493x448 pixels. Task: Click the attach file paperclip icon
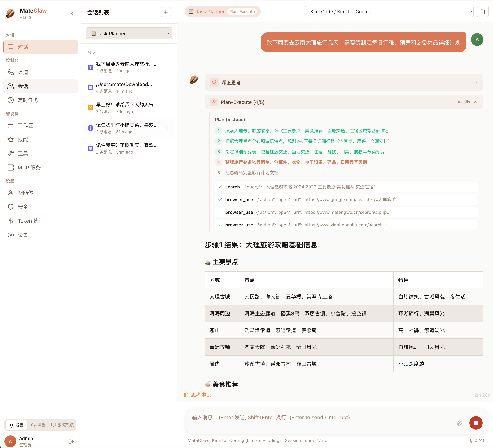click(x=460, y=423)
